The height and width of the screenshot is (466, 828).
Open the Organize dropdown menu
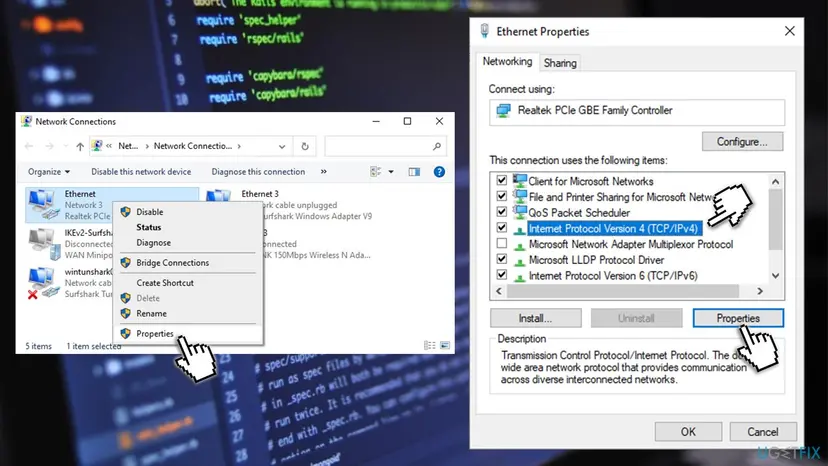coord(49,172)
